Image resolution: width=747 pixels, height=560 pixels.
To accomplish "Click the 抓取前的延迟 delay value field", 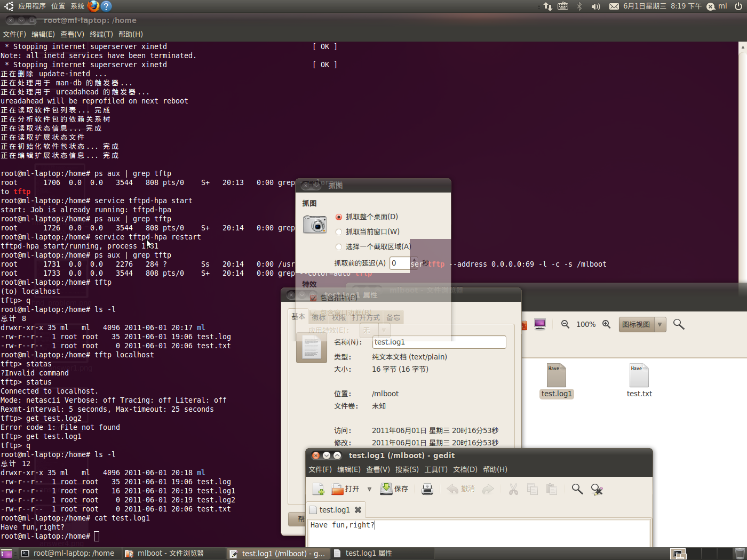I will 399,263.
